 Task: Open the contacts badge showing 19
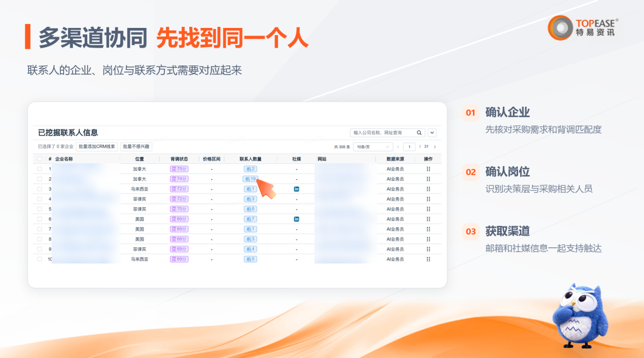pos(250,179)
